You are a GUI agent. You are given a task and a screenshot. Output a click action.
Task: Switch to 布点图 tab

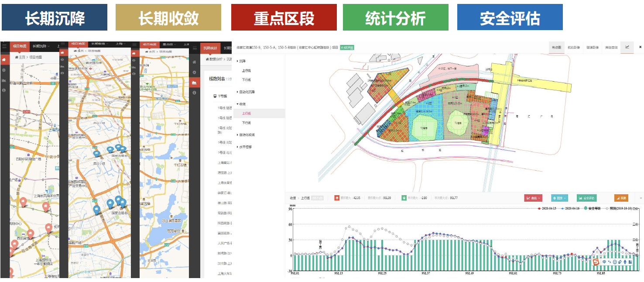[x=556, y=47]
